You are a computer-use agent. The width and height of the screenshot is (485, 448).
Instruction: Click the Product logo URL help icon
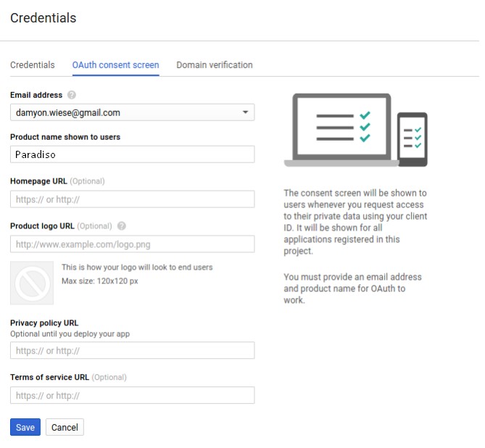(121, 226)
